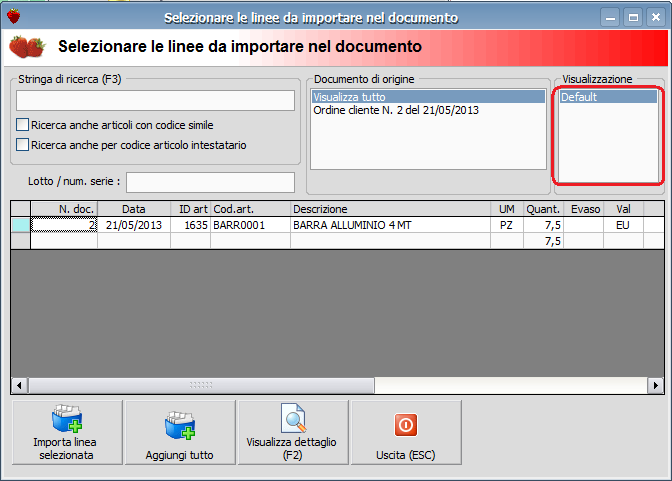Toggle Ricerca anche per codice articolo intestatario
Viewport: 672px width, 481px height.
pos(23,144)
